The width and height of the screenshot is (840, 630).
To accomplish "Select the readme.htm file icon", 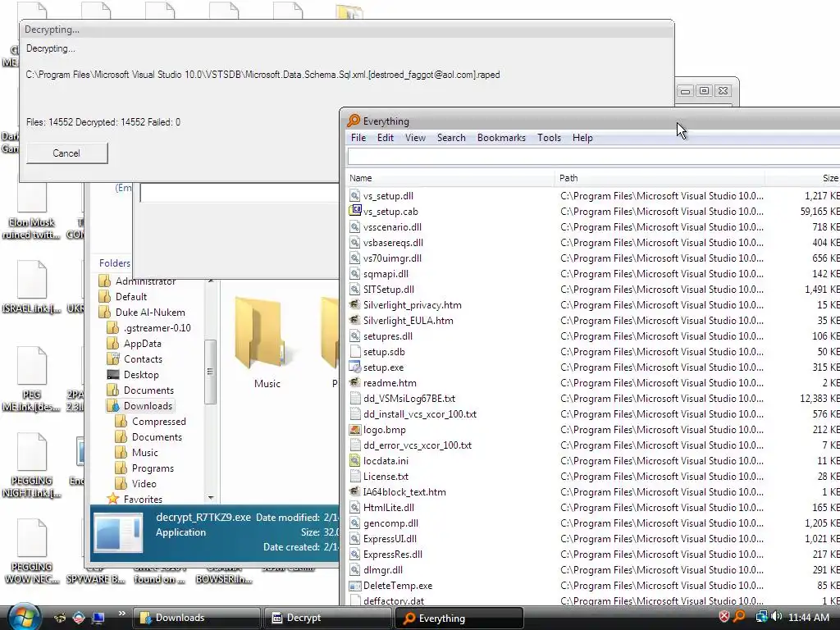I will (354, 382).
